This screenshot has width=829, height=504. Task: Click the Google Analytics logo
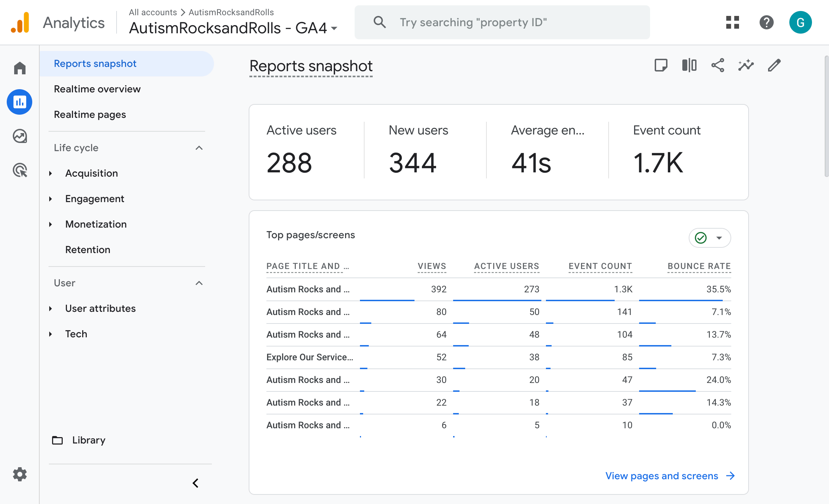[20, 23]
